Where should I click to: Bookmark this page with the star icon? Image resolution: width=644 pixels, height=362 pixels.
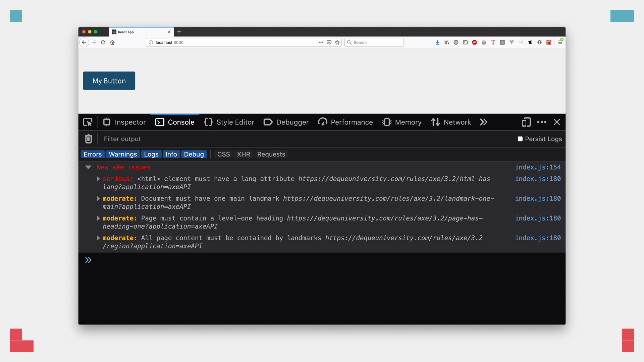[337, 42]
